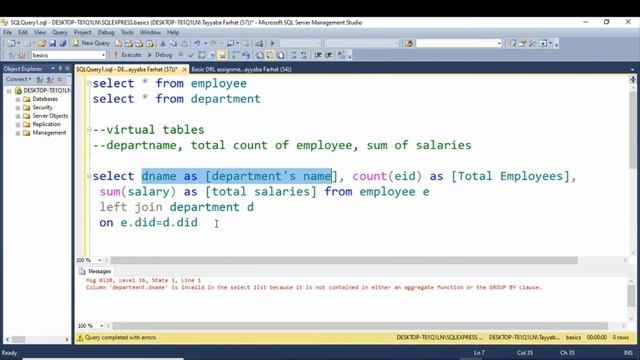Viewport: 640px width, 360px height.
Task: Click the Messages pane horizontal scrollbar
Action: [360, 326]
